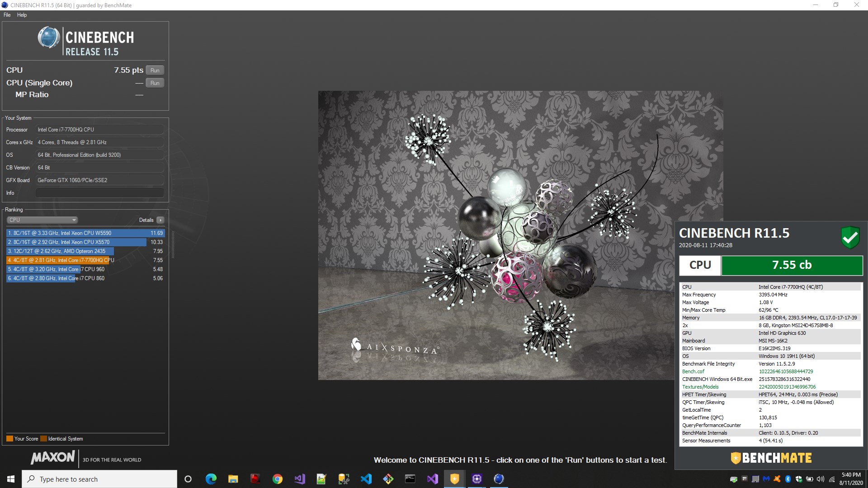Open Notepad++ taskbar icon

[x=321, y=479]
